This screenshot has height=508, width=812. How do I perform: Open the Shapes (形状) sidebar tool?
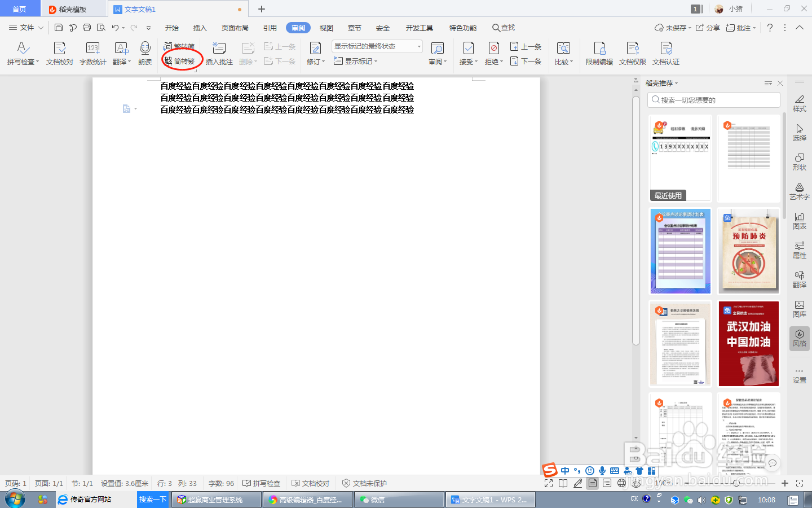point(800,161)
